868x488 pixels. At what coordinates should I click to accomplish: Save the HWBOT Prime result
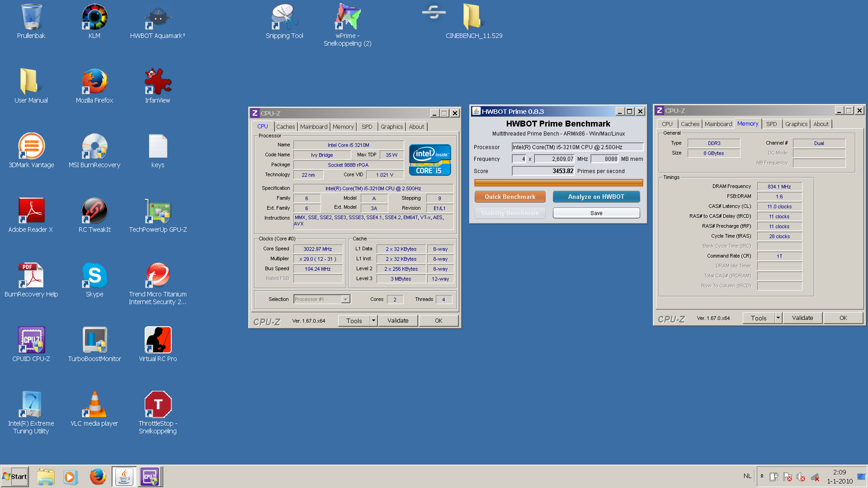pyautogui.click(x=596, y=213)
